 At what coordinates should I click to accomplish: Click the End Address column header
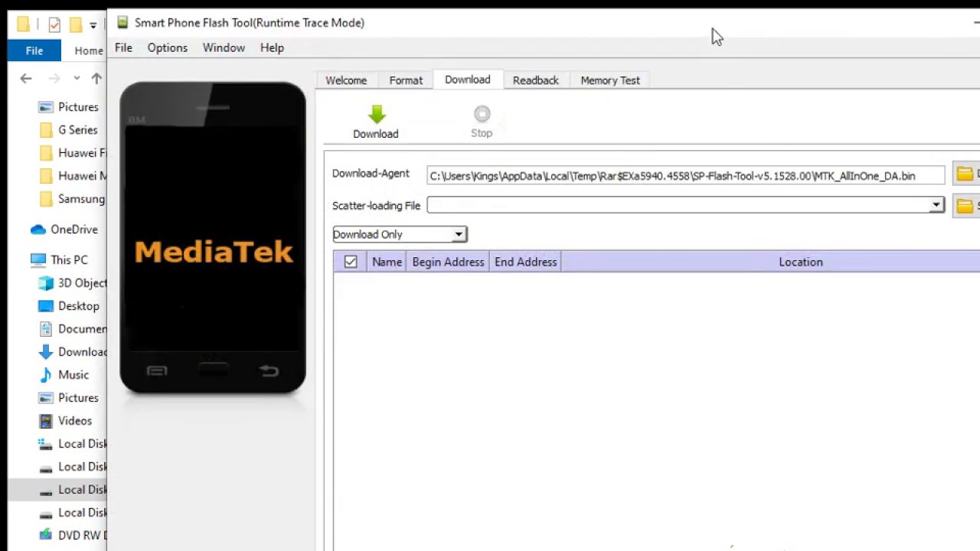click(x=525, y=262)
